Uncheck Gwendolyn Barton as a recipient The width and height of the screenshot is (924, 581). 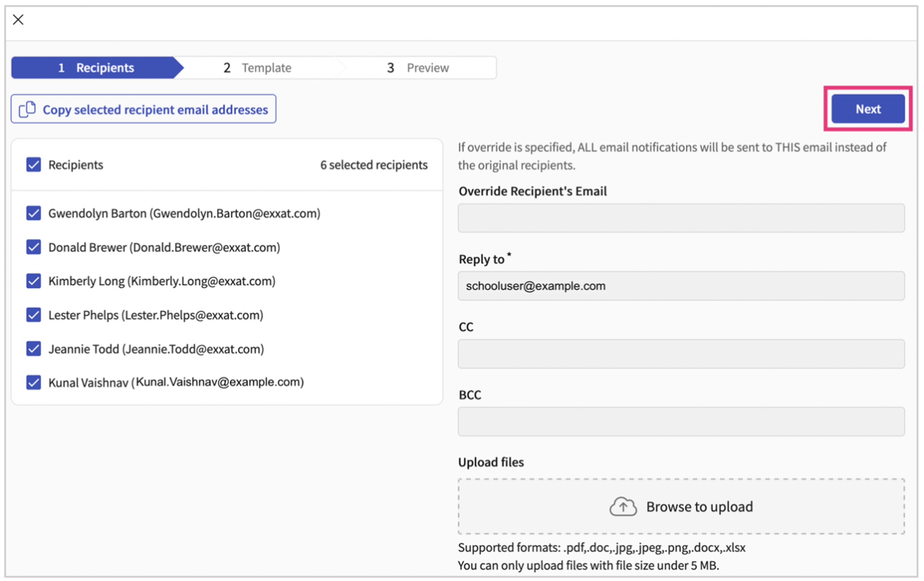pyautogui.click(x=33, y=213)
